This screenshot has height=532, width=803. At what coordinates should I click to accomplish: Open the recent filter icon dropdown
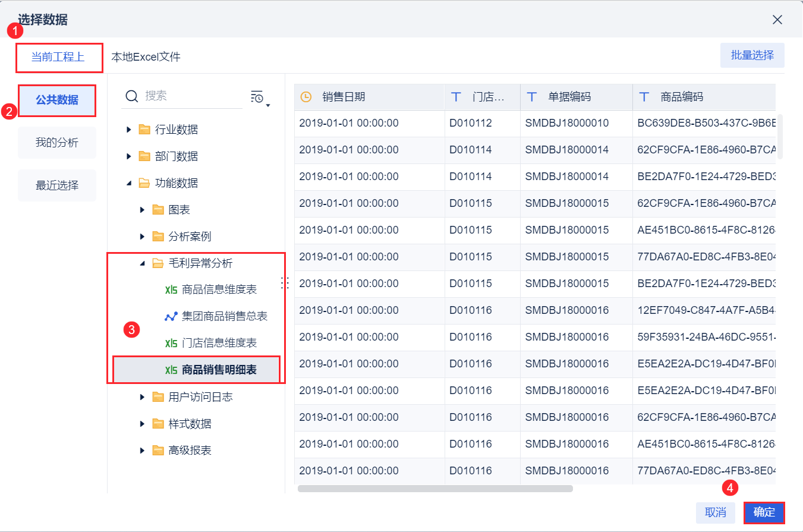[x=260, y=98]
